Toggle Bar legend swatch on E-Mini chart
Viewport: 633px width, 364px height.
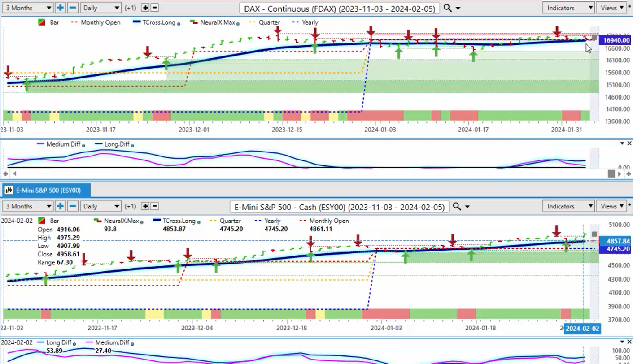tap(42, 221)
